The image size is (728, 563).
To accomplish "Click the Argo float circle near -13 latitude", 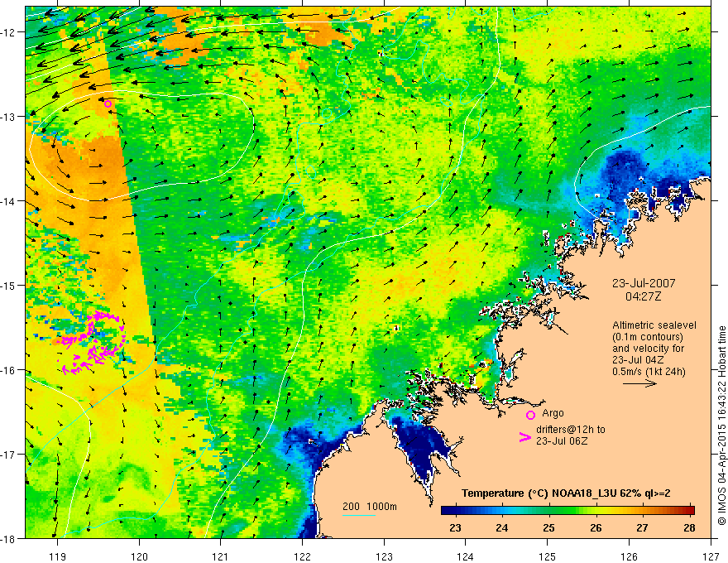I will tap(108, 103).
